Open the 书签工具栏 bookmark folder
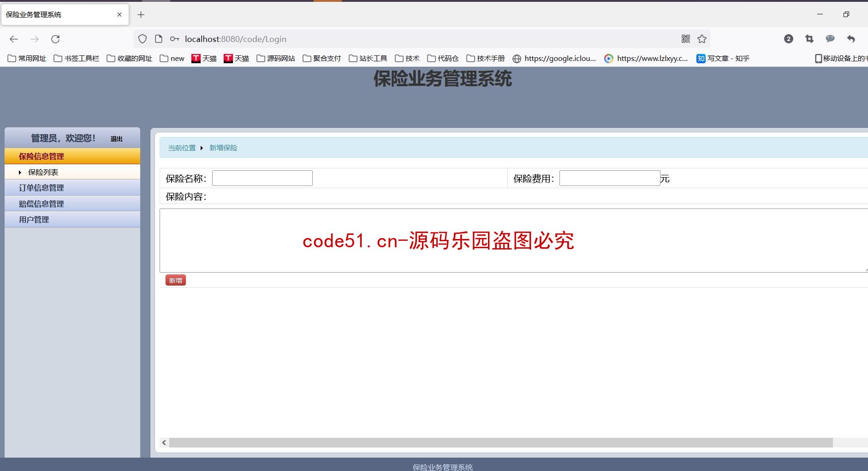This screenshot has height=471, width=868. (x=77, y=59)
